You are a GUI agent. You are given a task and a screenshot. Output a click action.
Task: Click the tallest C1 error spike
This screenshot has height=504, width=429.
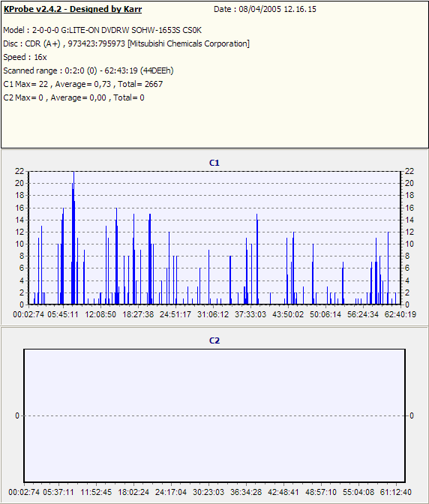(x=73, y=238)
